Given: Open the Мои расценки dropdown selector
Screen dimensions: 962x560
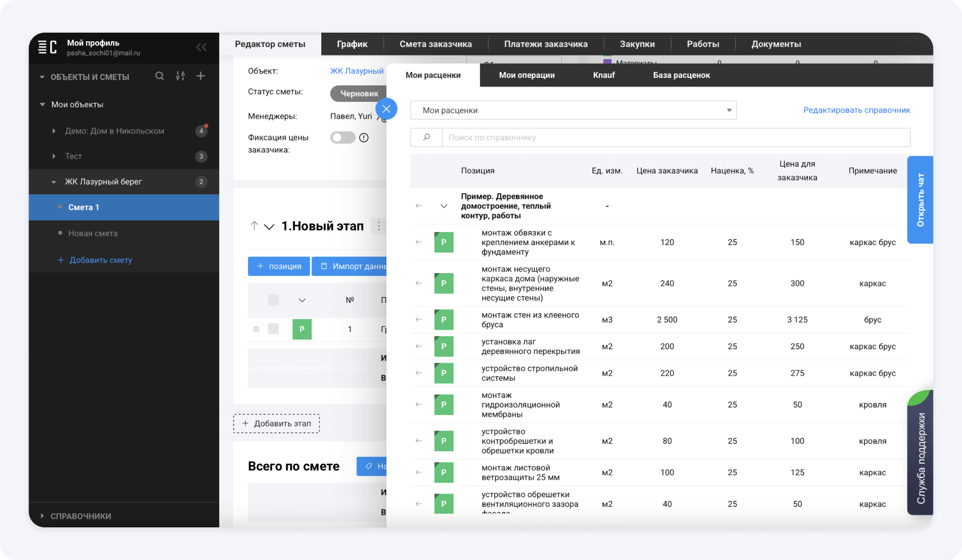Looking at the screenshot, I should pyautogui.click(x=573, y=110).
